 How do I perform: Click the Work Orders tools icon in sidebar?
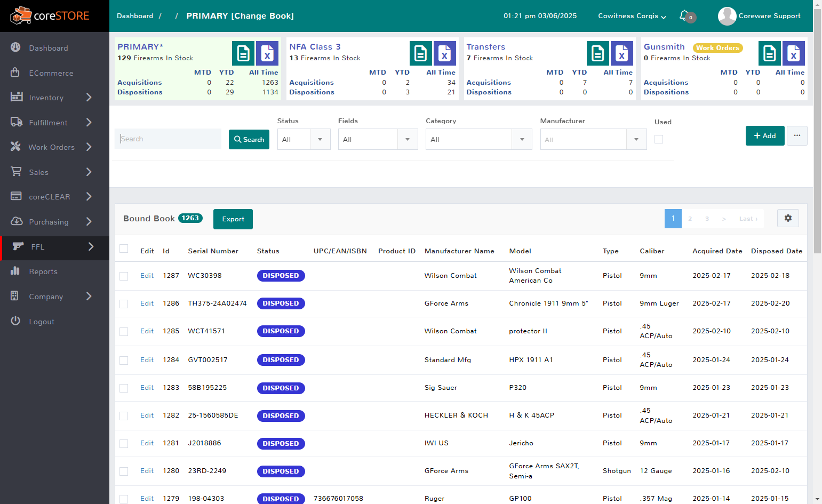click(15, 147)
